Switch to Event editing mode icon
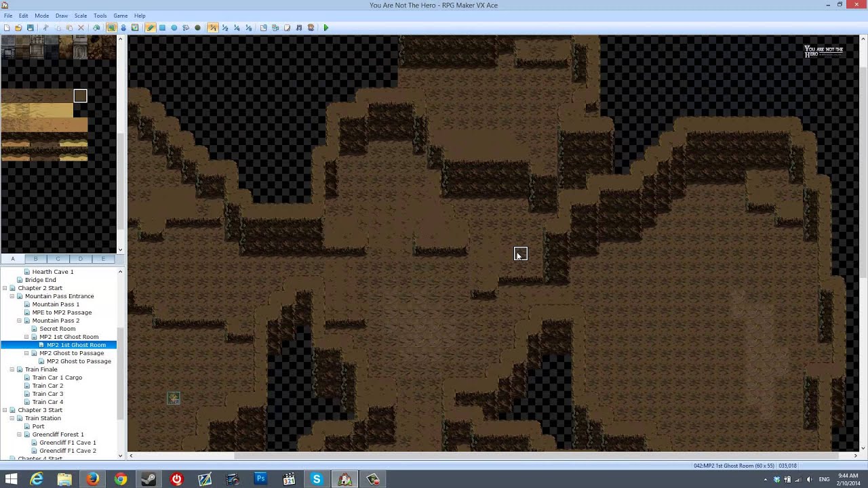 (x=123, y=28)
